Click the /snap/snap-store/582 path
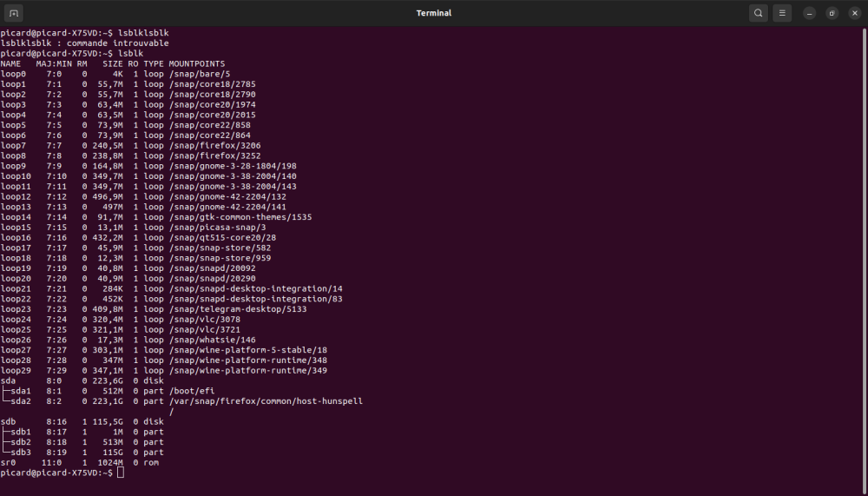Viewport: 868px width, 496px height. click(220, 248)
